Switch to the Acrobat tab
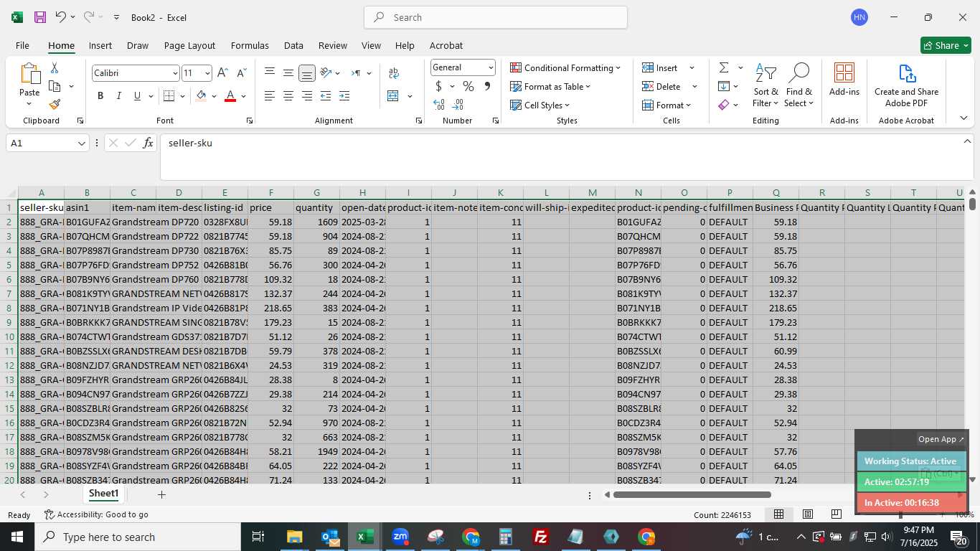Image resolution: width=980 pixels, height=551 pixels. tap(446, 45)
